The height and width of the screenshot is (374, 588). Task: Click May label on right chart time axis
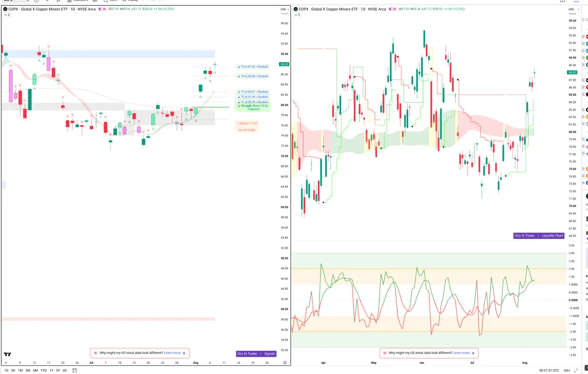(x=374, y=363)
